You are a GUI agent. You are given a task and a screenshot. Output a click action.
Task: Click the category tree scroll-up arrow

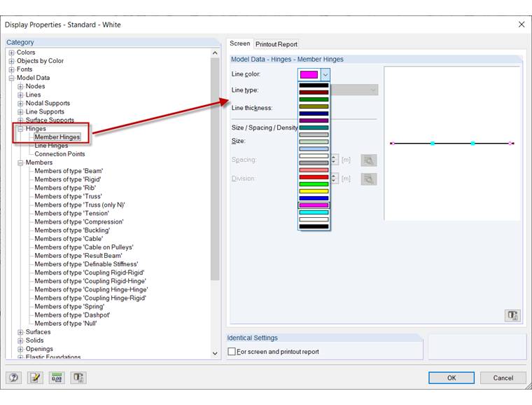click(x=215, y=53)
